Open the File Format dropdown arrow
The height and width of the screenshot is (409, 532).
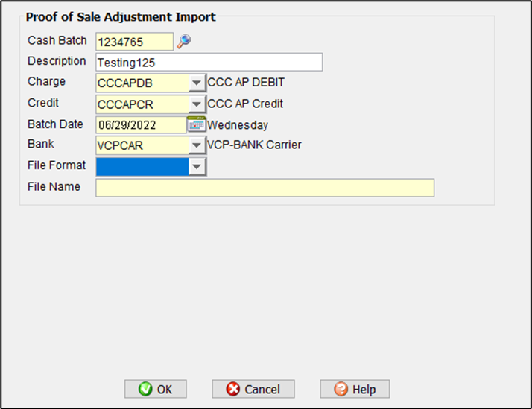[197, 166]
